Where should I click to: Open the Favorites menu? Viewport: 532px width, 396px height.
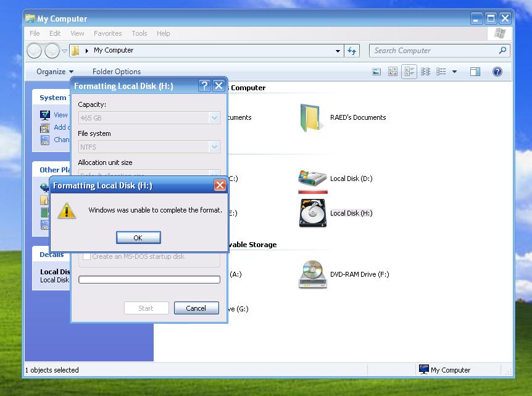tap(107, 33)
